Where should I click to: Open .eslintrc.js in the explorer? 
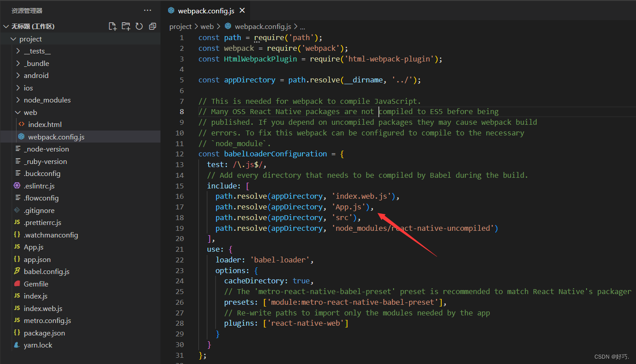pyautogui.click(x=80, y=186)
